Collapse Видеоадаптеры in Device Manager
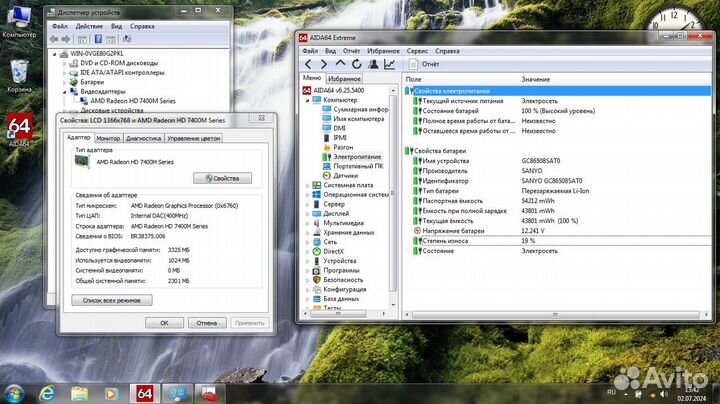This screenshot has height=404, width=720. [x=65, y=92]
